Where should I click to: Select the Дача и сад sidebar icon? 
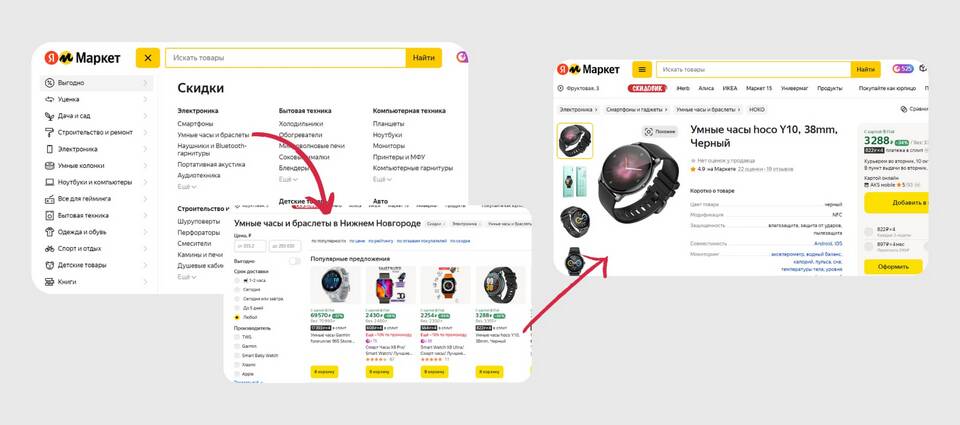[50, 116]
